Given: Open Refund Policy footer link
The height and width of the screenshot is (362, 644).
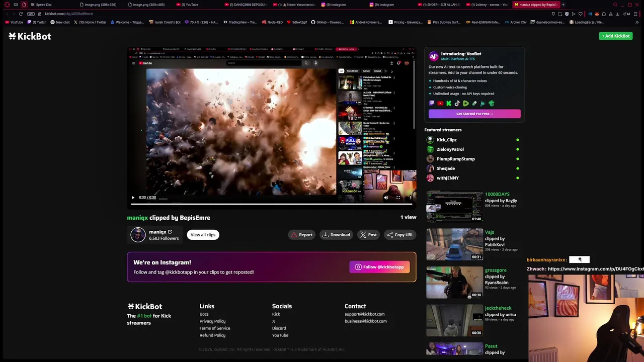Looking at the screenshot, I should point(212,335).
